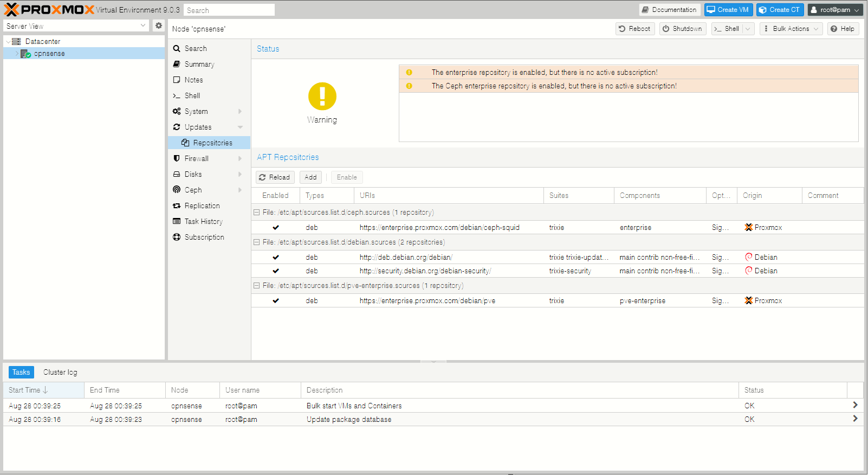Click the Create CT button
868x475 pixels.
780,10
